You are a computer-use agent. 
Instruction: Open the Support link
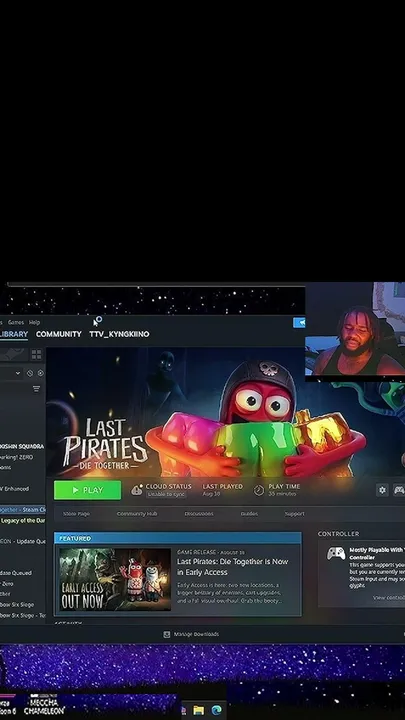point(294,514)
